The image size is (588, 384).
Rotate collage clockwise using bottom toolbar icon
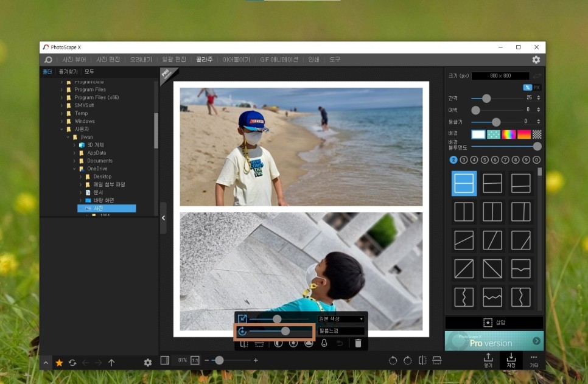[x=408, y=360]
